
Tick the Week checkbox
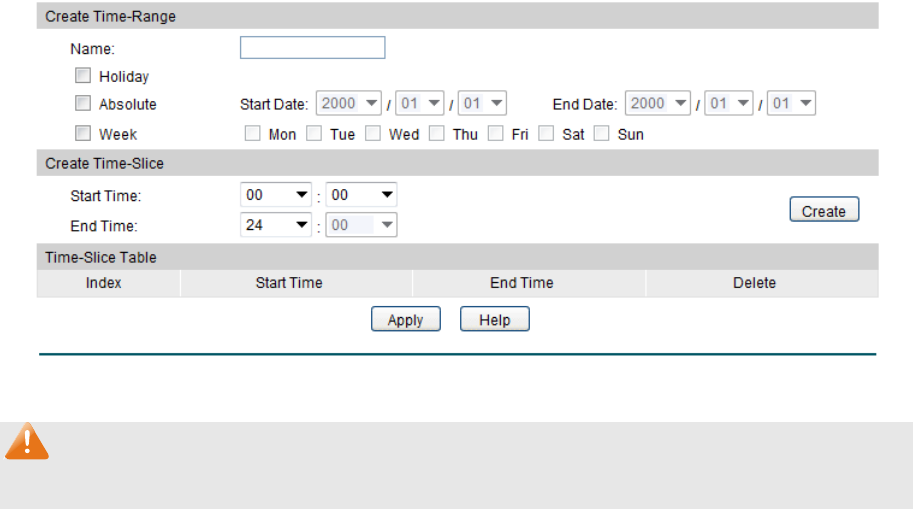click(83, 133)
